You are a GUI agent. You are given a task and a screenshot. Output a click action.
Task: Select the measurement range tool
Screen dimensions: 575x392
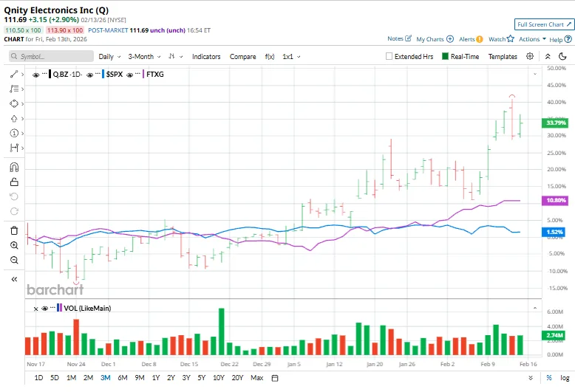tap(14, 148)
